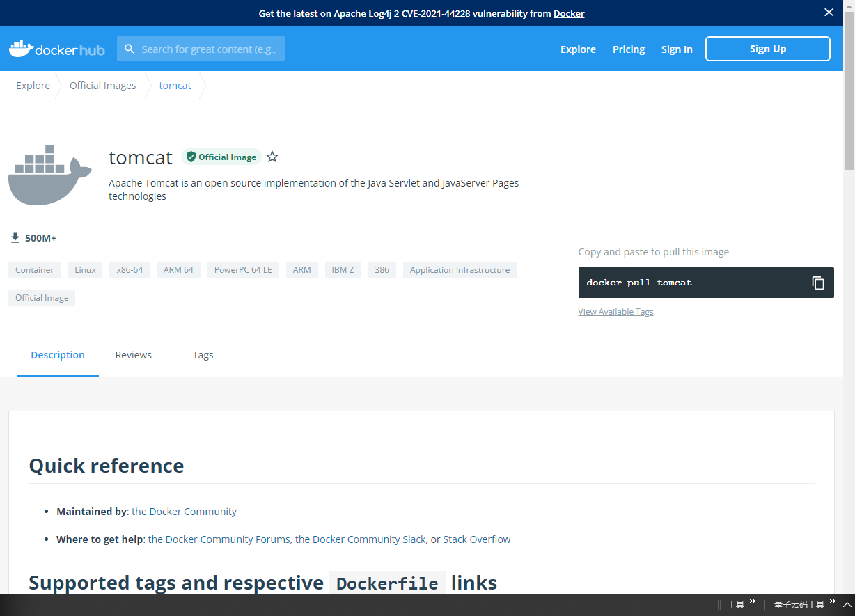Open Explore in top navigation
This screenshot has height=616, width=855.
[578, 49]
